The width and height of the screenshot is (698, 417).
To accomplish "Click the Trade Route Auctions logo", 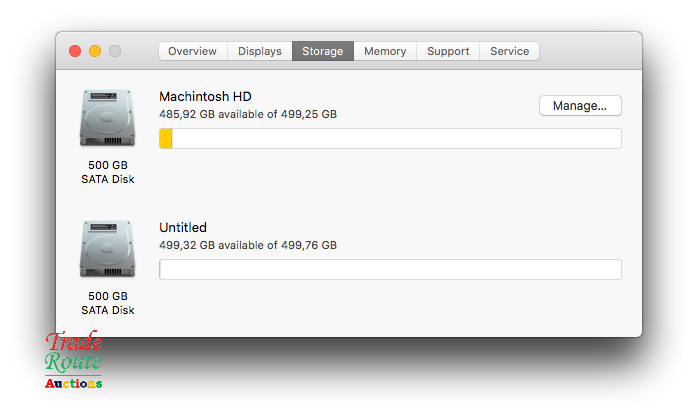I will point(73,360).
